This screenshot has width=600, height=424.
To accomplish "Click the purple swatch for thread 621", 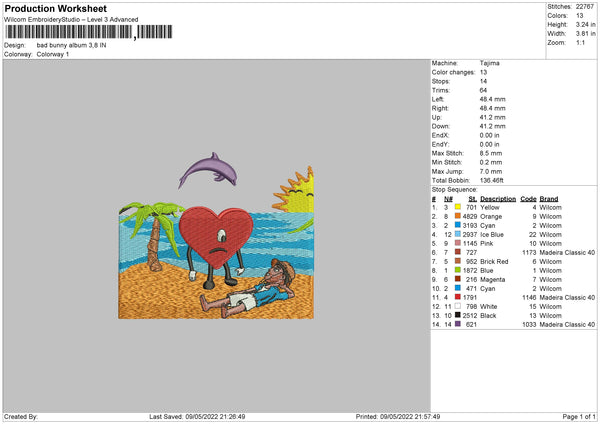I will tap(458, 324).
